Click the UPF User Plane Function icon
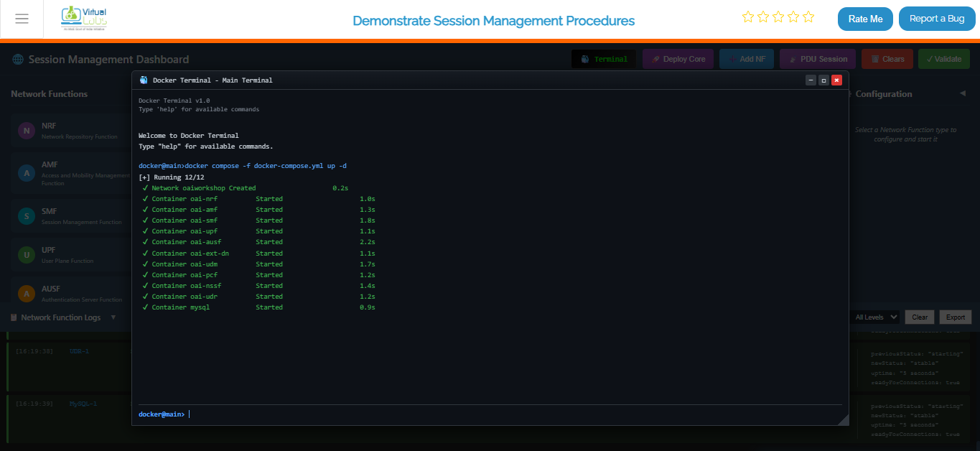980x451 pixels. tap(25, 254)
